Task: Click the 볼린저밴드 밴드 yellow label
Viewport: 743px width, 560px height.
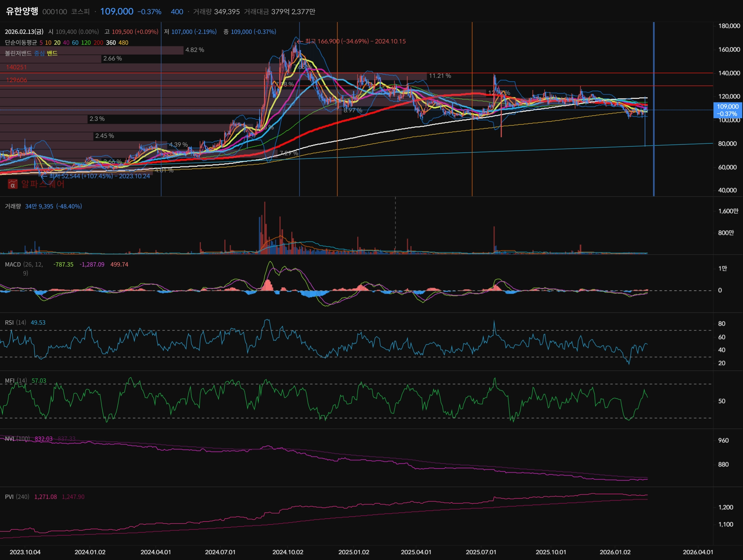Action: click(x=52, y=53)
